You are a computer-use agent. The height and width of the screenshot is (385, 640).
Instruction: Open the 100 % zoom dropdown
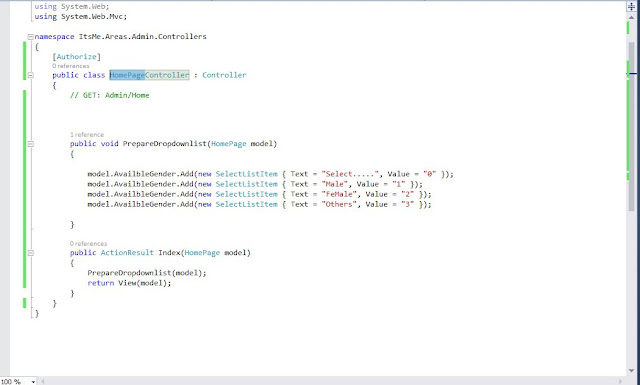[33, 382]
